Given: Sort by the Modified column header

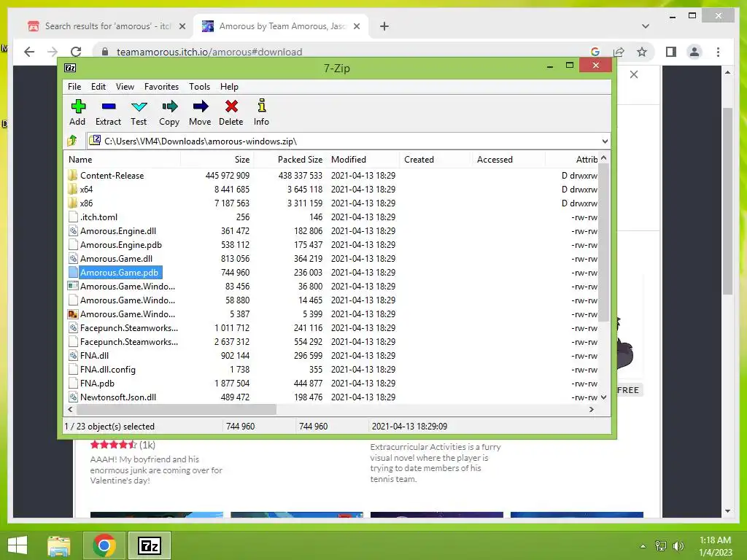Looking at the screenshot, I should coord(363,160).
